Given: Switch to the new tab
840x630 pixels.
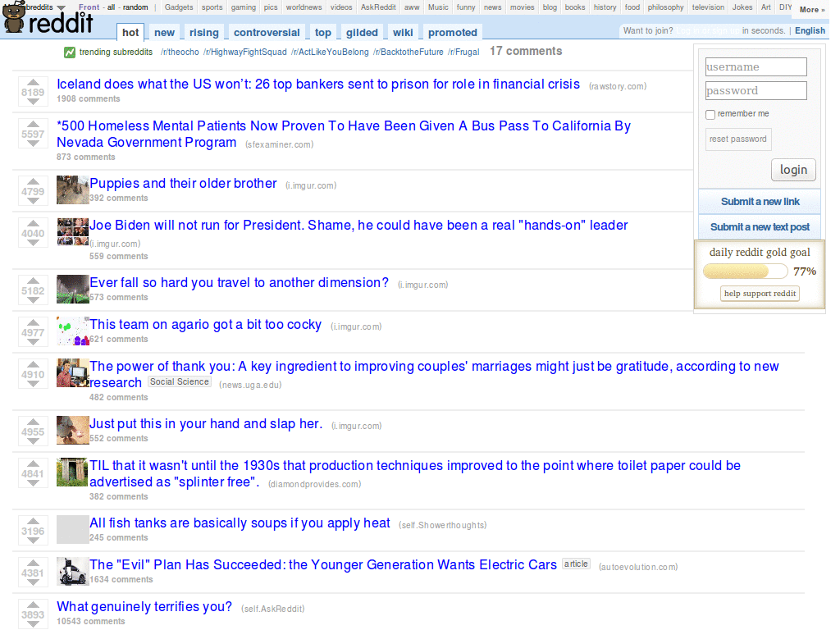Looking at the screenshot, I should tap(164, 32).
